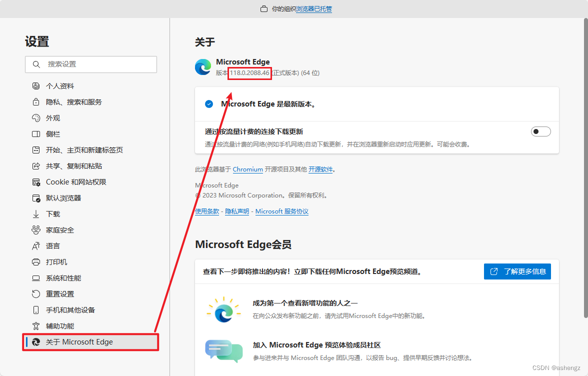The height and width of the screenshot is (376, 588).
Task: Click the System and performance laptop icon
Action: 36,278
